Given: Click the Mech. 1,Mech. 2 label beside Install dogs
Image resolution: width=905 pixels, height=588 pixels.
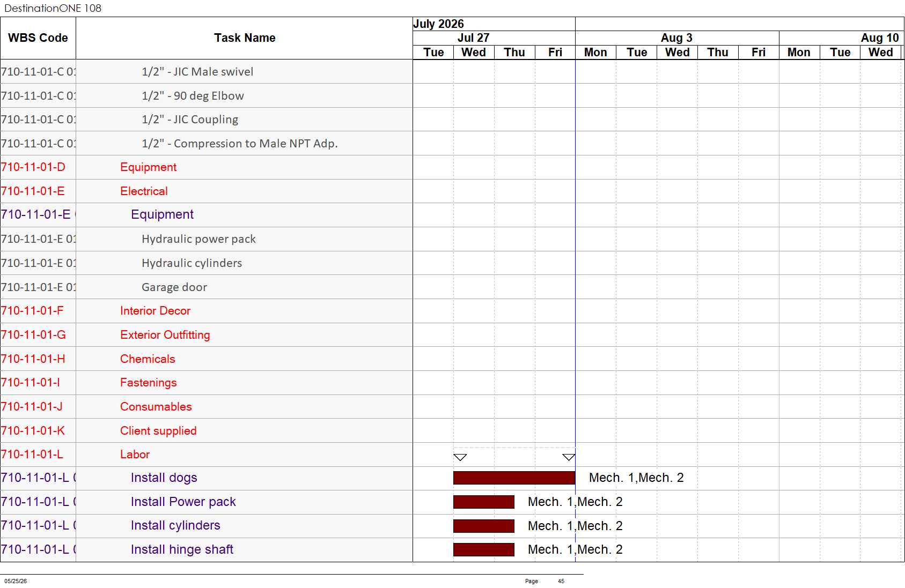Looking at the screenshot, I should 636,478.
